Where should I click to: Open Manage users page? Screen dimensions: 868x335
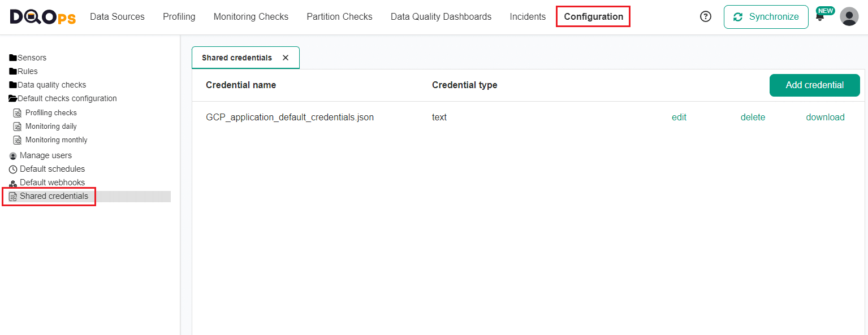point(46,155)
